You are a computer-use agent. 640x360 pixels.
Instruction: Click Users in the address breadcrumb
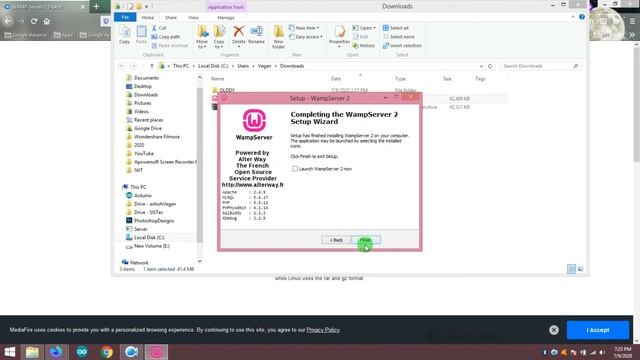tap(243, 66)
